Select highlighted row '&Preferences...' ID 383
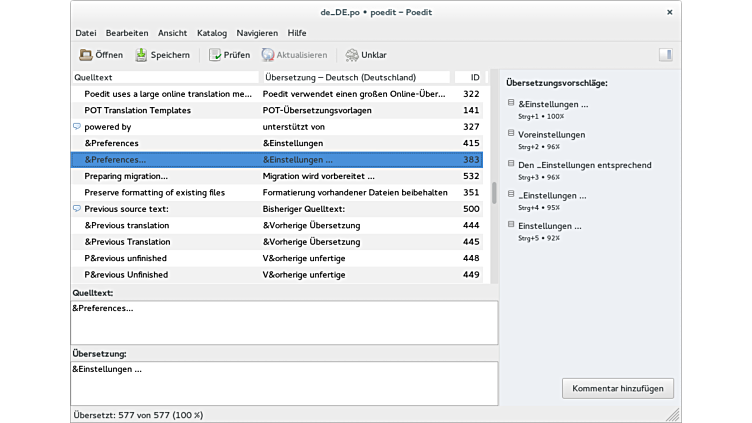 pyautogui.click(x=277, y=160)
